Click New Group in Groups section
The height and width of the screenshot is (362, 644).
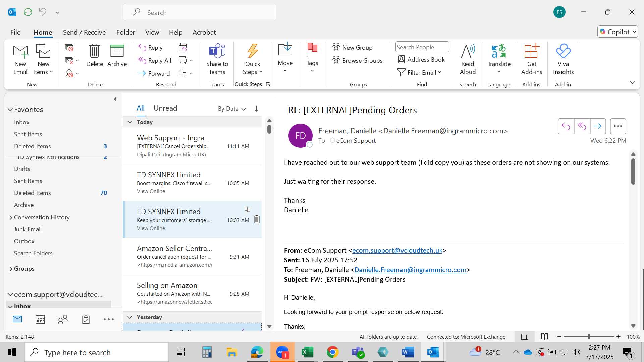coord(352,47)
